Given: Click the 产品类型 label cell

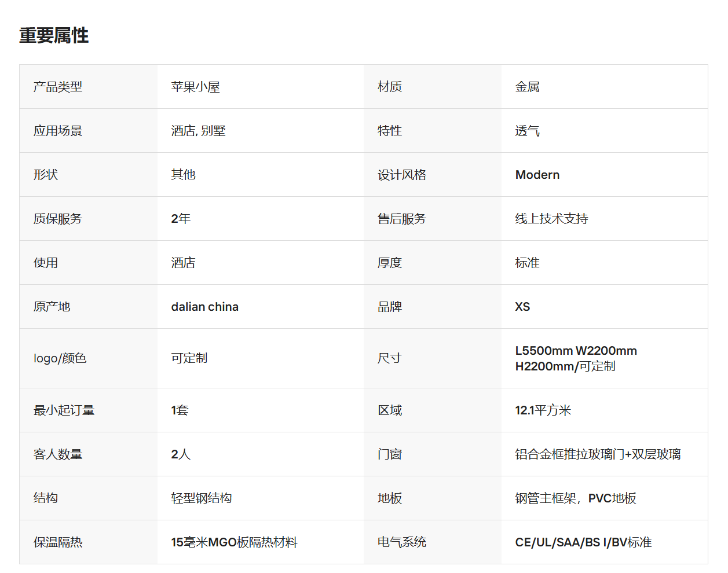Looking at the screenshot, I should click(x=89, y=87).
